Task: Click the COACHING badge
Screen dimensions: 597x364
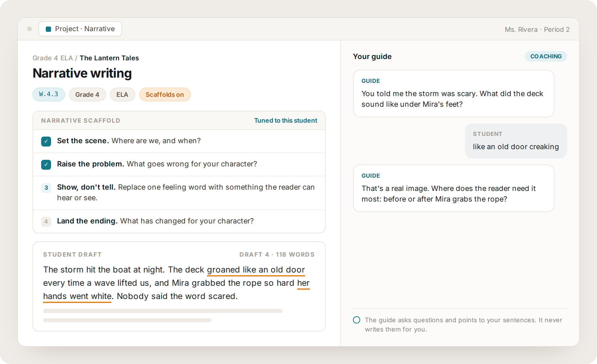Action: tap(546, 56)
